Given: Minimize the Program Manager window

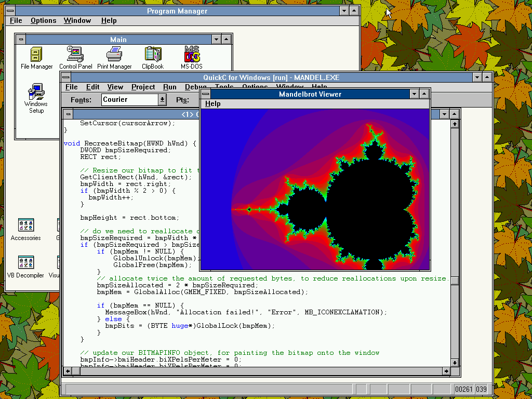Looking at the screenshot, I should tap(344, 11).
